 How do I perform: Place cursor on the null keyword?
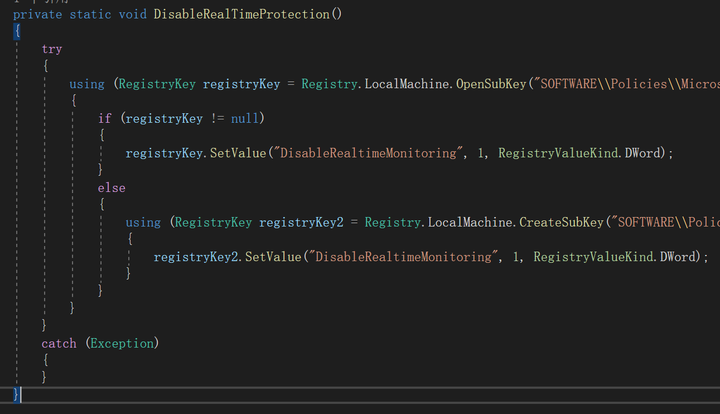tap(245, 118)
